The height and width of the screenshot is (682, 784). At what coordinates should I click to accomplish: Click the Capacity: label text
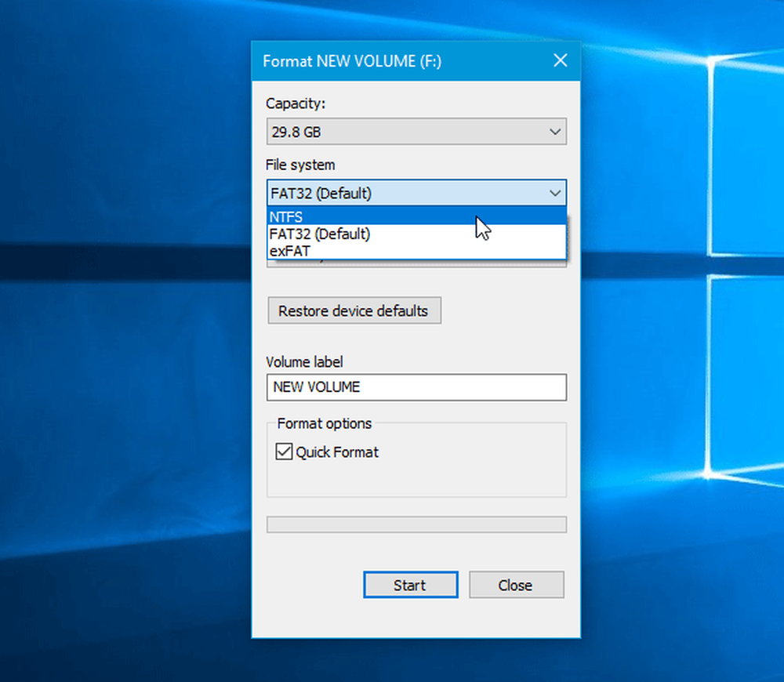295,103
